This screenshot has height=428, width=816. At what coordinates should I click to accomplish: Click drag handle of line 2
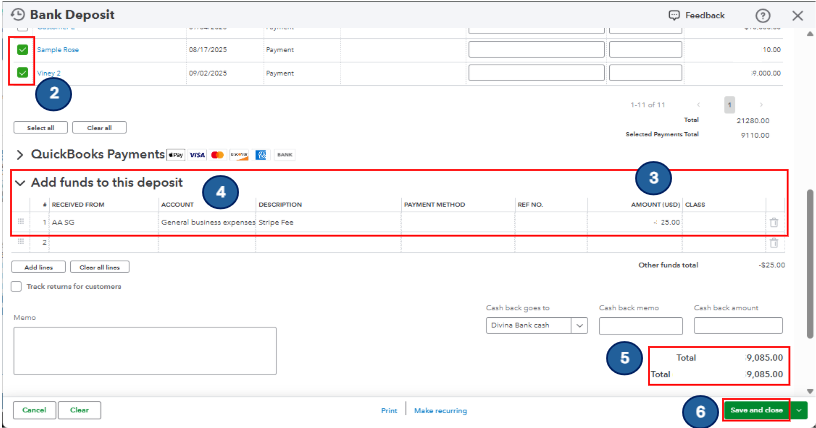pos(21,242)
